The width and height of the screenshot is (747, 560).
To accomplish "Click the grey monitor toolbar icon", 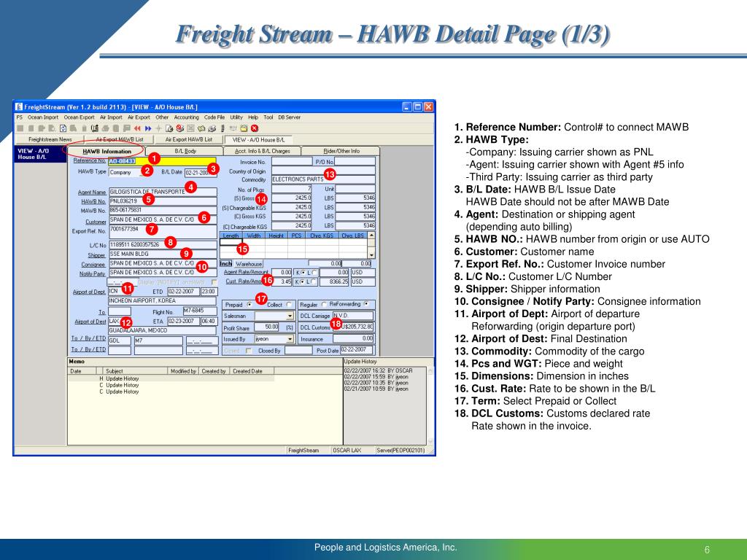I will (x=233, y=128).
